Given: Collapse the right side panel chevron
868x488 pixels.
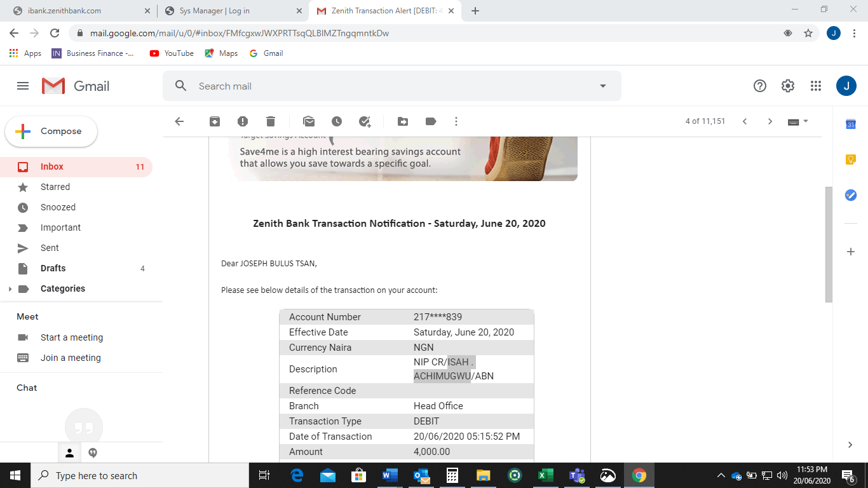Looking at the screenshot, I should [851, 445].
